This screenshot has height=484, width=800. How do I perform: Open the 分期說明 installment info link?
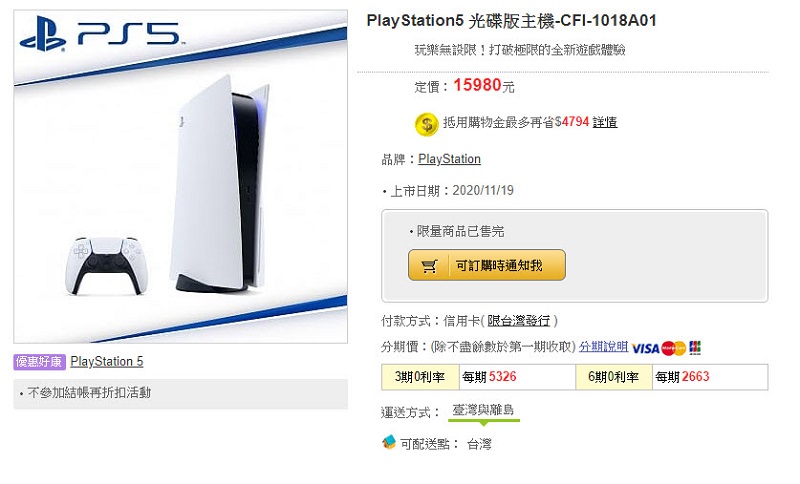[x=604, y=347]
